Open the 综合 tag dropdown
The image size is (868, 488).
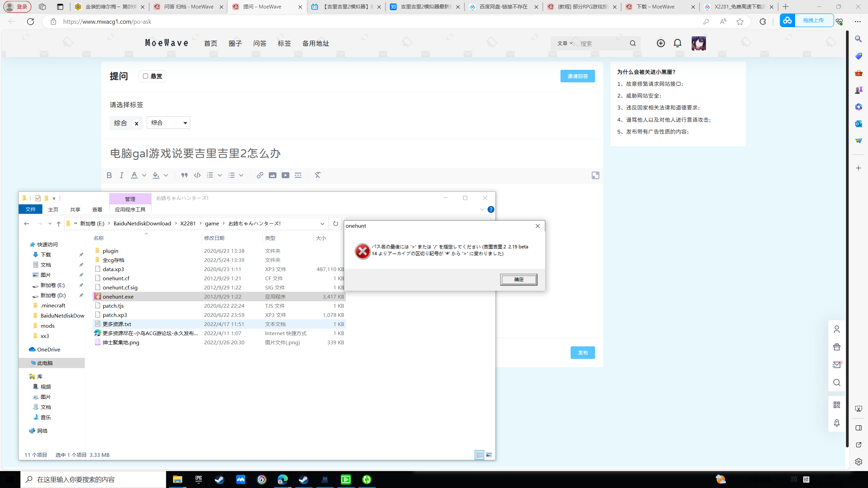168,123
